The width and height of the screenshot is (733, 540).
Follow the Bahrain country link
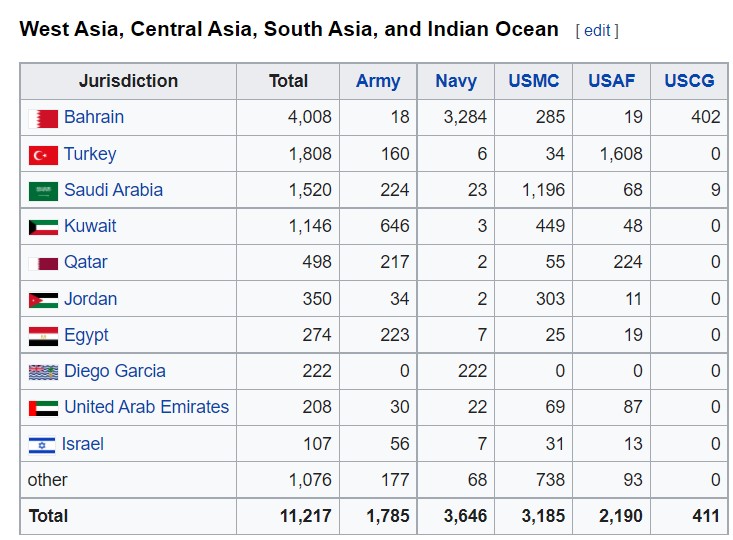coord(94,117)
